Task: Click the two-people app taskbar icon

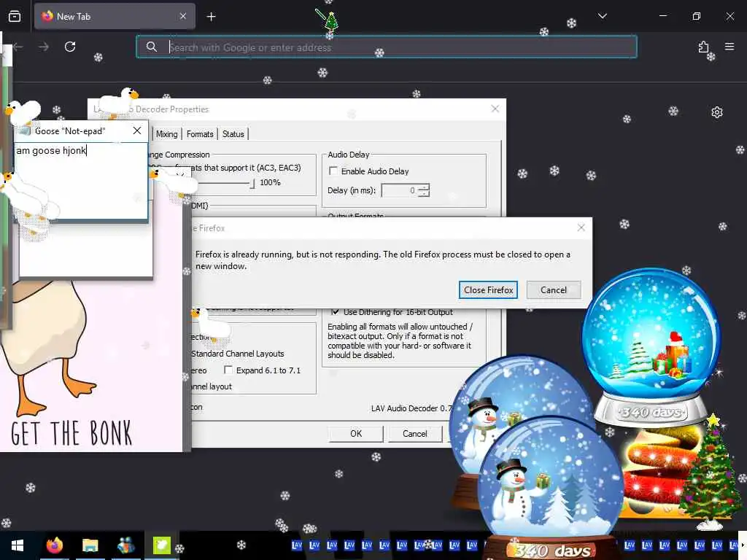Action: click(125, 545)
